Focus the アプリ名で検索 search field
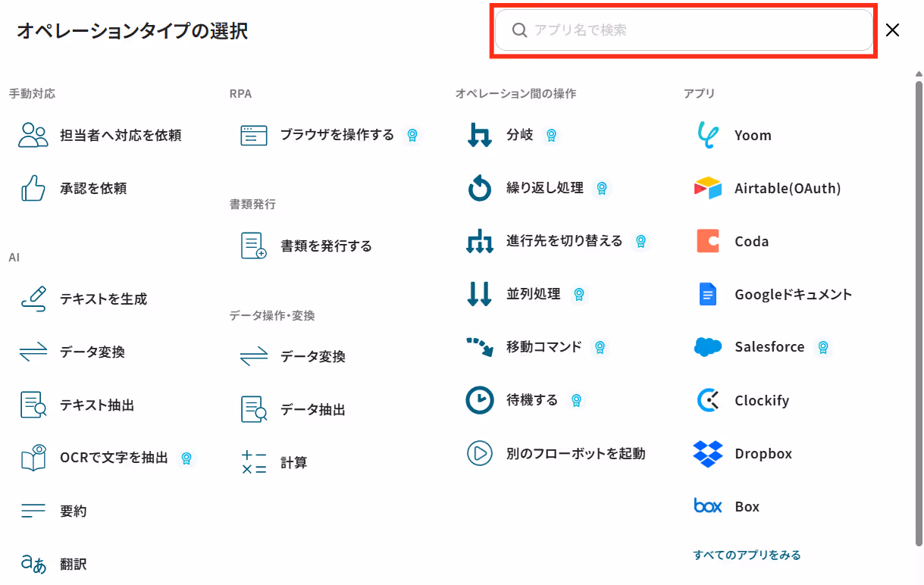 (684, 30)
